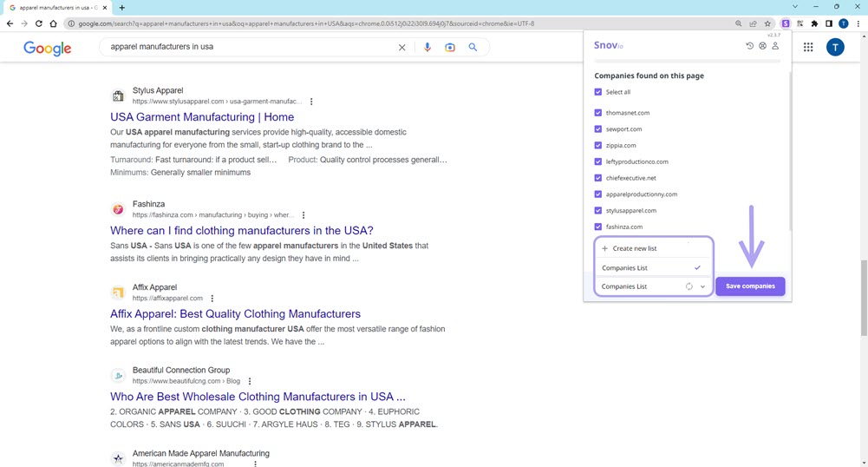The image size is (868, 467).
Task: Open the zoom control in address bar
Action: (x=739, y=23)
